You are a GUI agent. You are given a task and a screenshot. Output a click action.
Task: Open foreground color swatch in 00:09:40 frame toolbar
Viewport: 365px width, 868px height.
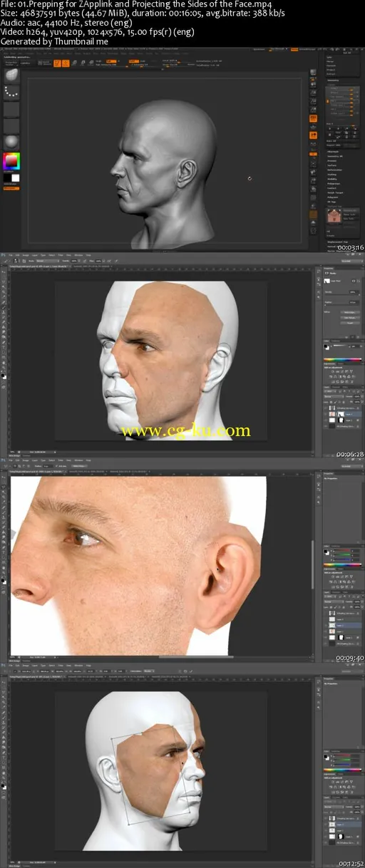click(x=3, y=581)
